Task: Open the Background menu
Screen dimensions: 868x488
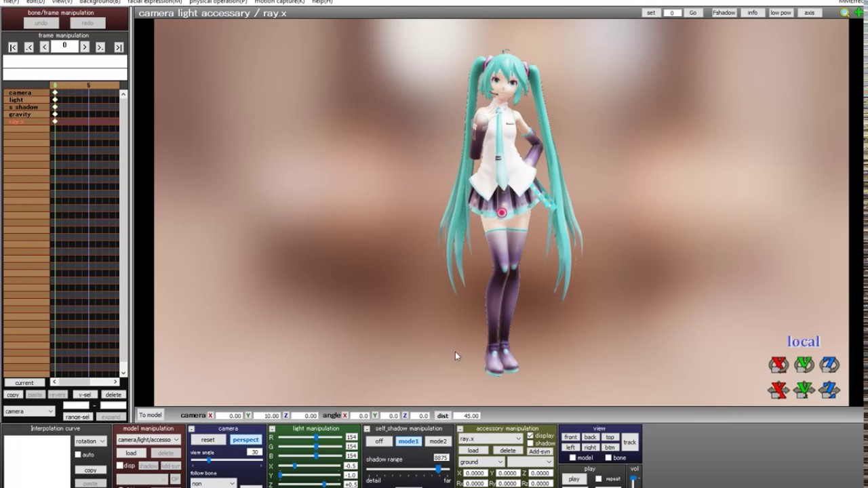Action: click(x=100, y=2)
